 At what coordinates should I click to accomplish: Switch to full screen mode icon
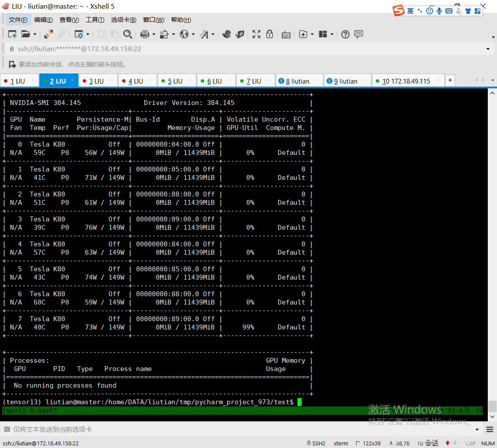click(256, 34)
